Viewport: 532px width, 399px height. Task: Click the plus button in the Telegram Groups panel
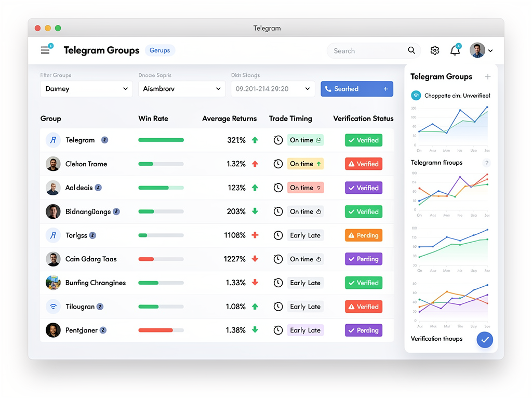(x=487, y=76)
